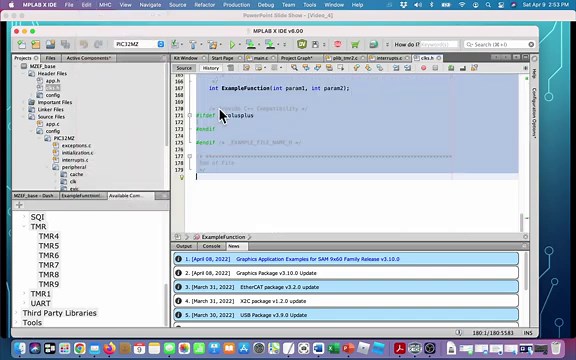Click the editor vertical scrollbar
The width and height of the screenshot is (576, 360).
522,222
